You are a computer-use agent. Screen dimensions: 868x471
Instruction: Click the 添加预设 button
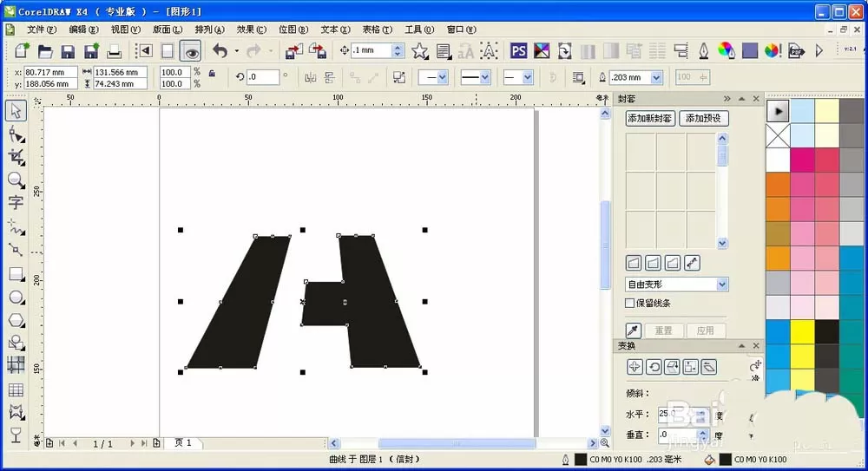click(704, 118)
